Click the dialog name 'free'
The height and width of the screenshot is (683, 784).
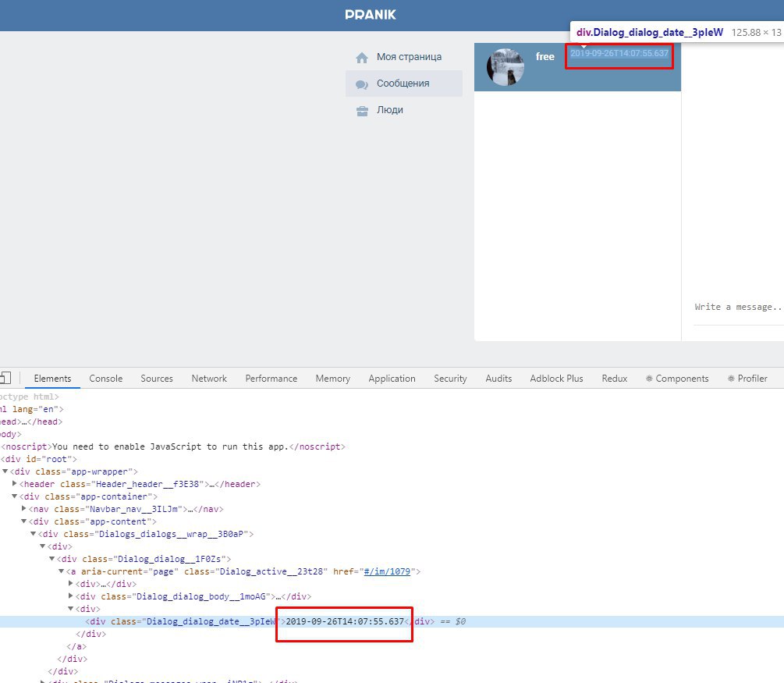coord(545,57)
